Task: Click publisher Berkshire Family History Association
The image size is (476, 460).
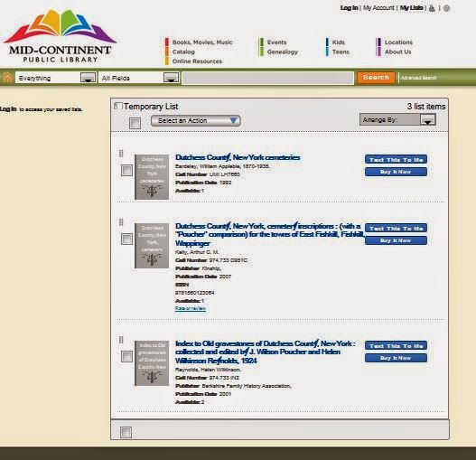Action: 247,386
